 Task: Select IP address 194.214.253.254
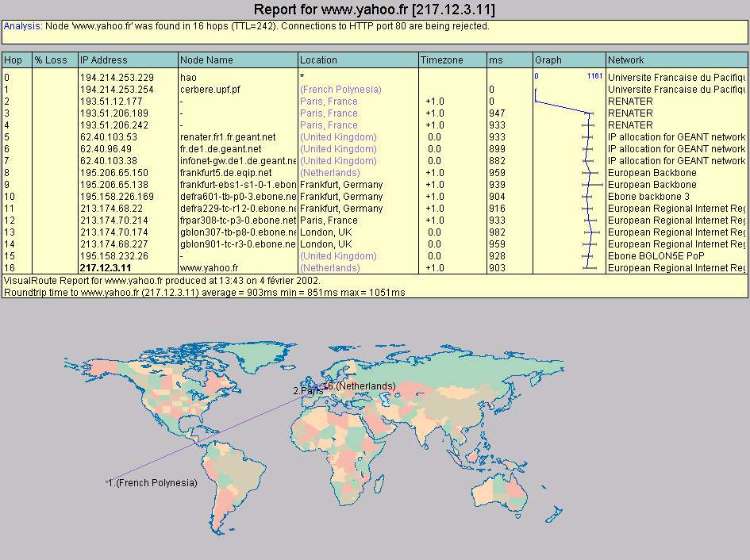coord(117,90)
